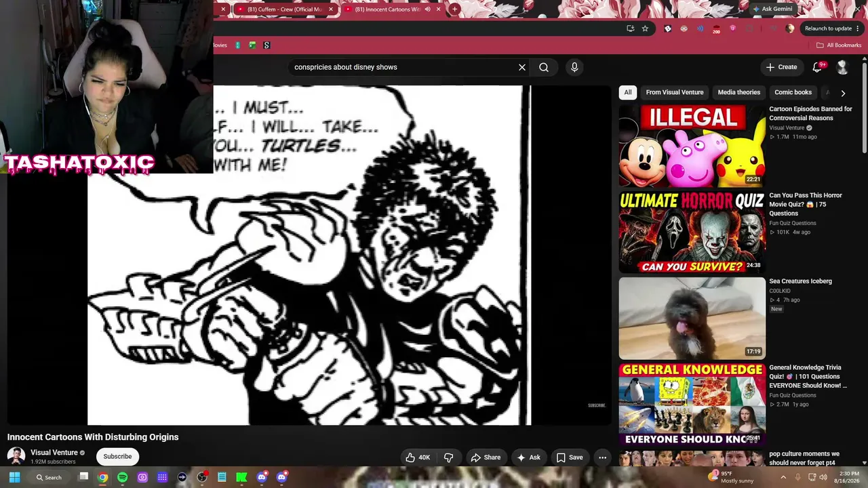Open the General Knowledge Trivia thumbnail
868x488 pixels.
(x=692, y=405)
